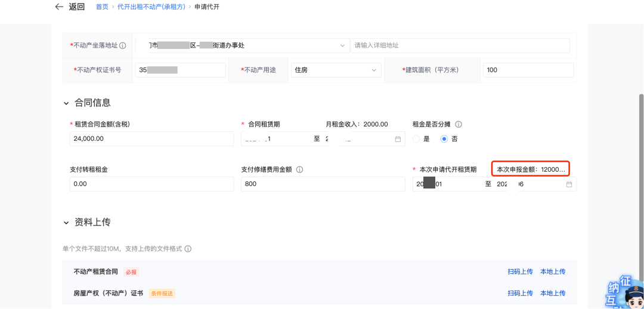Click the 不动产权证书号 input field
Viewport: 644px width, 309px height.
click(180, 70)
